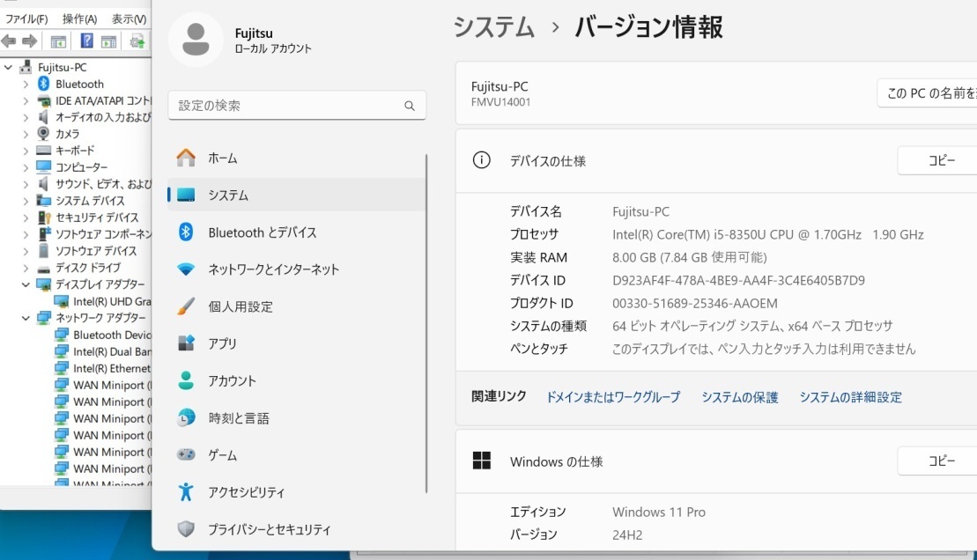Image resolution: width=977 pixels, height=560 pixels.
Task: Select 時刻と言語 in settings navigation
Action: (x=297, y=417)
